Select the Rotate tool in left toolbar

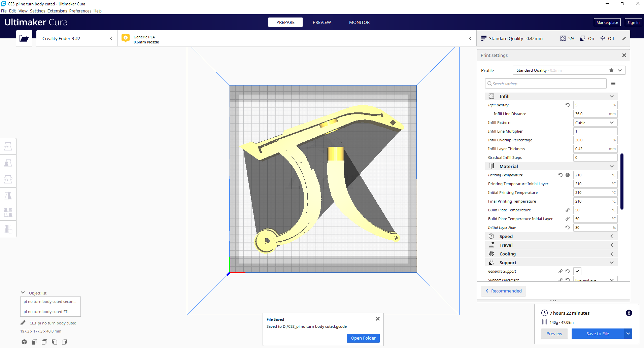(x=8, y=179)
